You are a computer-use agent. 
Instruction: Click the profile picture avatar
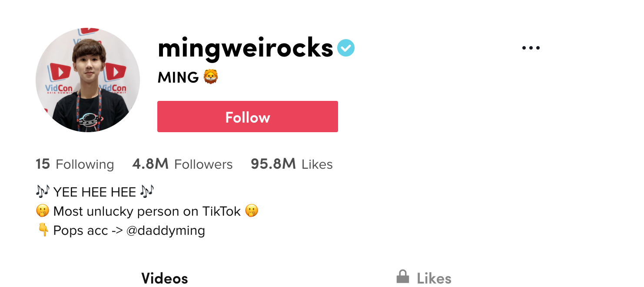tap(88, 80)
